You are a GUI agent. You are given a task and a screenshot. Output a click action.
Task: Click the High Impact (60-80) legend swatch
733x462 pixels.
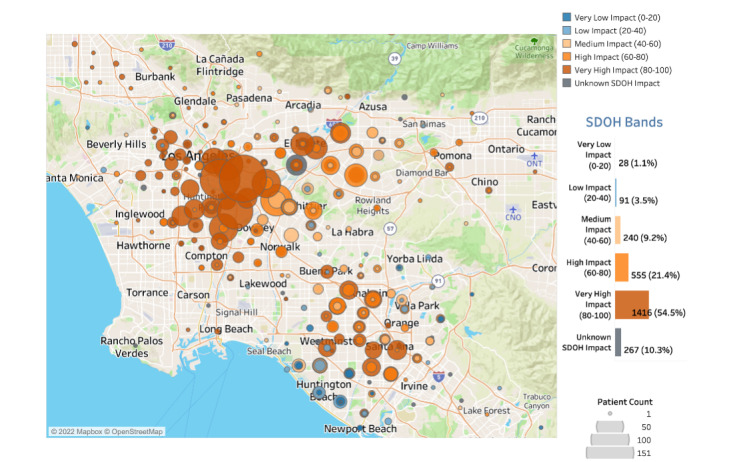point(567,57)
